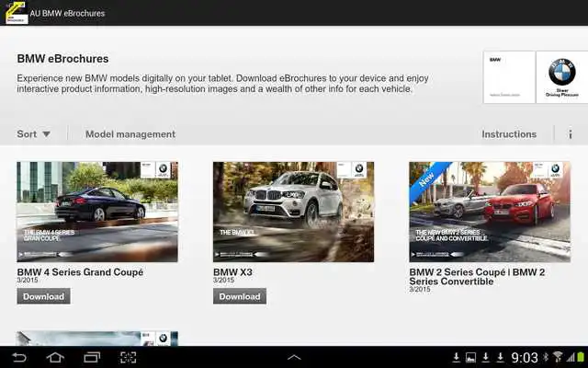Screen dimensions: 588x368
Task: Open Model management
Action: [x=130, y=134]
